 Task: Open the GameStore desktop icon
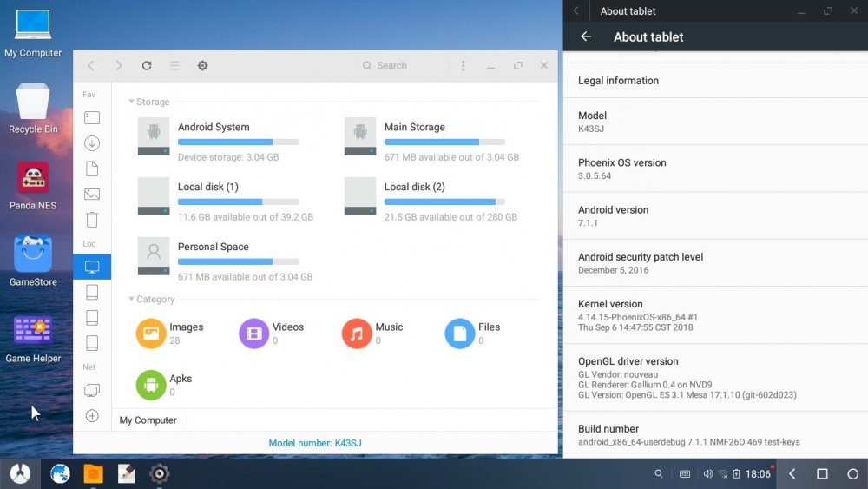point(33,261)
